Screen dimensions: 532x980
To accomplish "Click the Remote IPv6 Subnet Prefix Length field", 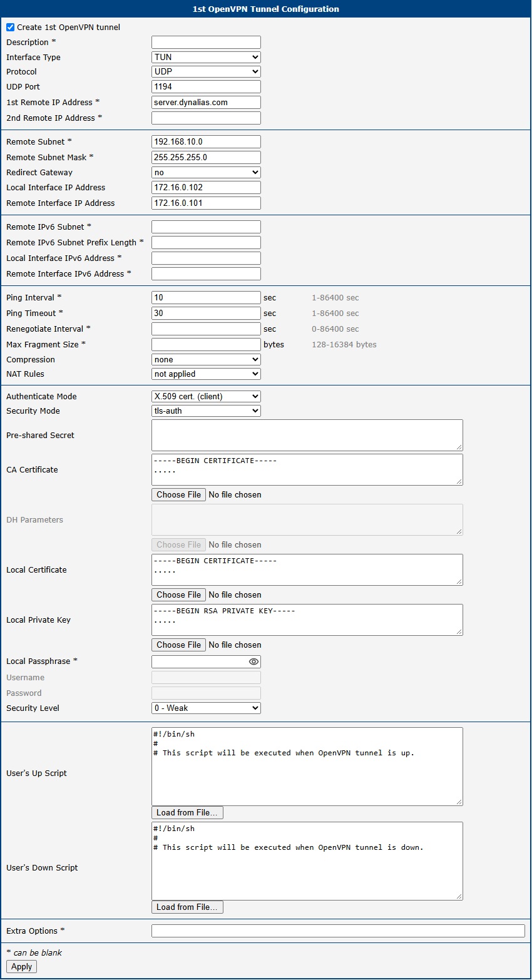I will 206,242.
